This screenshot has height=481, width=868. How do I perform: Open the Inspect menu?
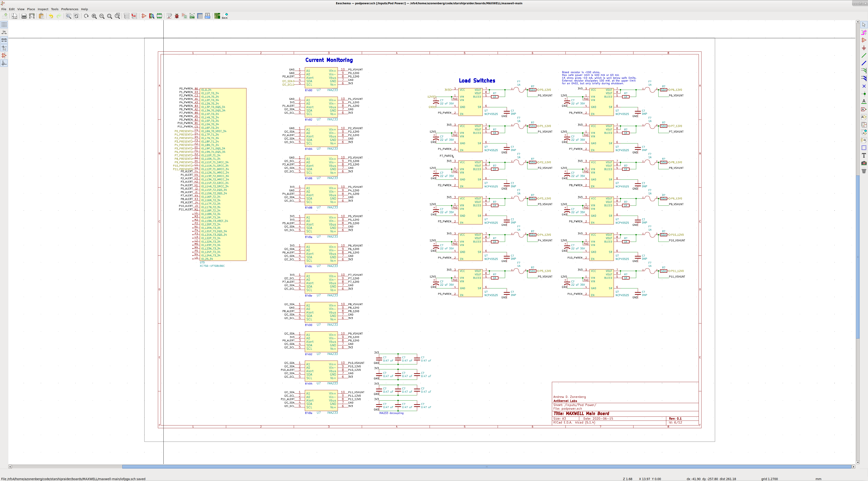[x=43, y=9]
